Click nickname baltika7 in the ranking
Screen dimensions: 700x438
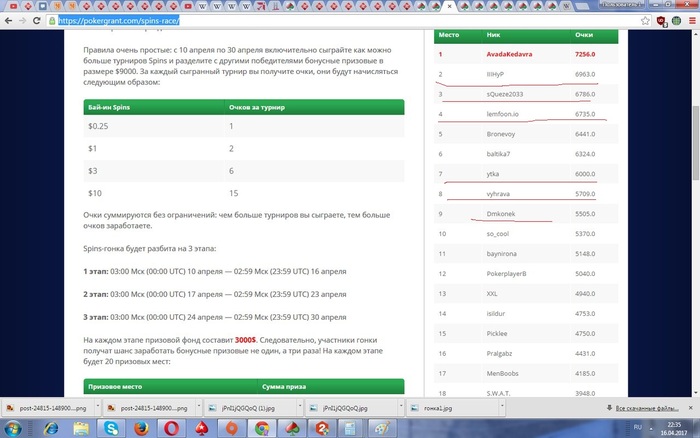click(498, 154)
